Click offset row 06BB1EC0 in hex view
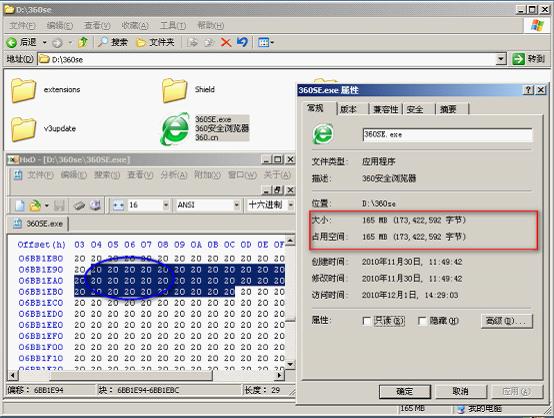Viewport: 554px width, 418px height. point(41,303)
